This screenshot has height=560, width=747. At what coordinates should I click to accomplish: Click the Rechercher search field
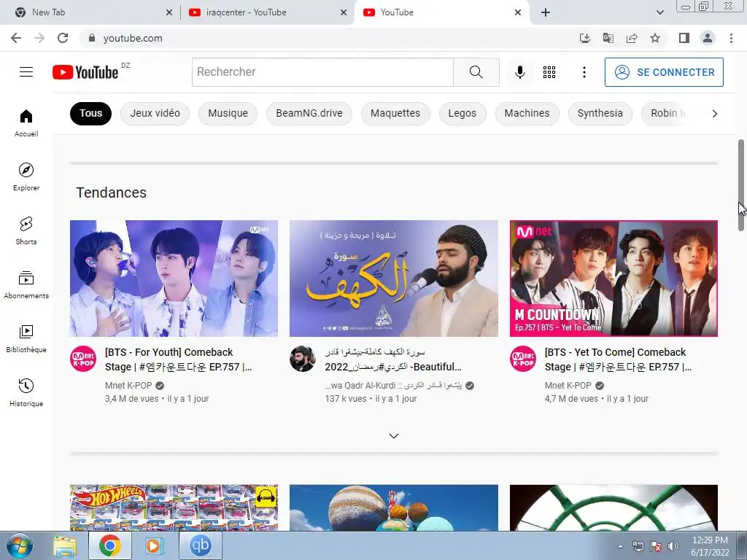point(322,72)
